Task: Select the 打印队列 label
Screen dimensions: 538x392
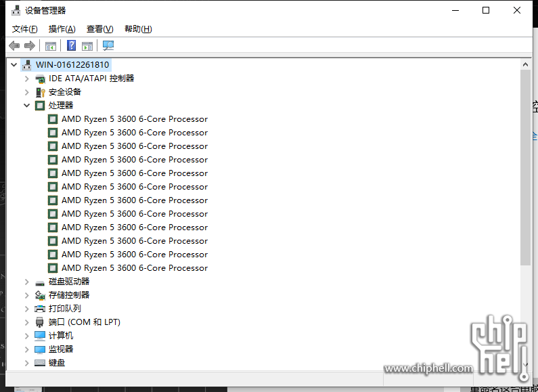Action: (x=65, y=309)
